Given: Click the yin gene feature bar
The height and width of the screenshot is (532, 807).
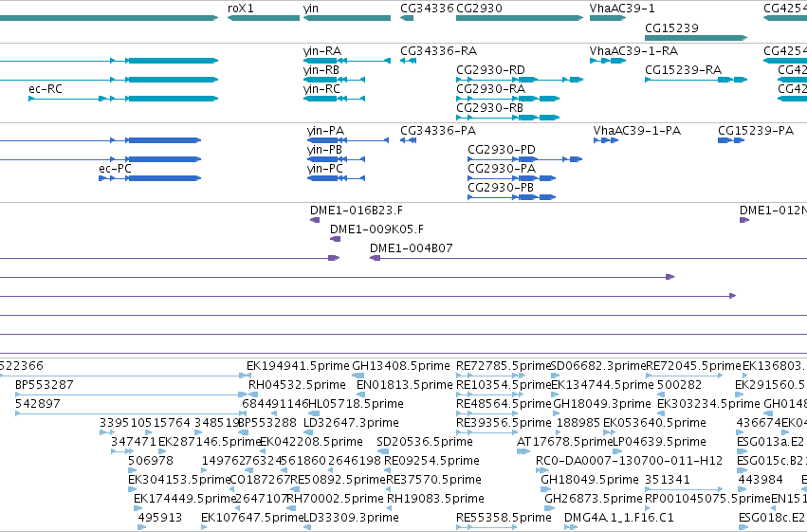Looking at the screenshot, I should coord(347,18).
